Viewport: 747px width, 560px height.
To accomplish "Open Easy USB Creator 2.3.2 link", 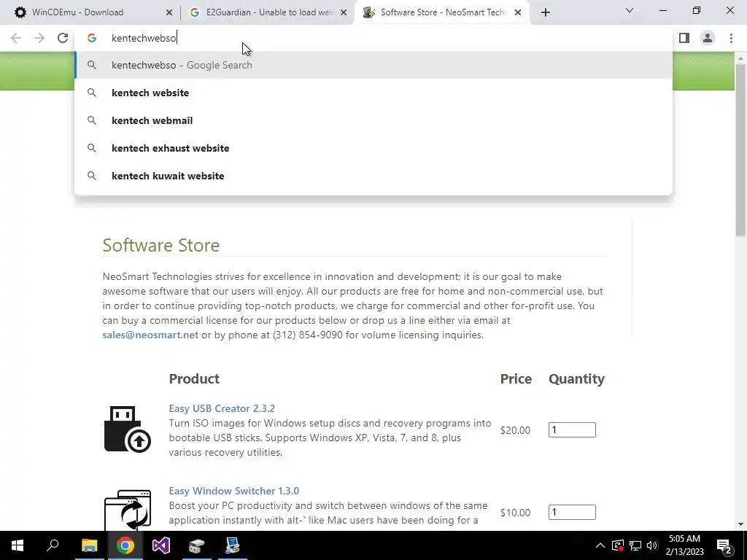I will [222, 408].
